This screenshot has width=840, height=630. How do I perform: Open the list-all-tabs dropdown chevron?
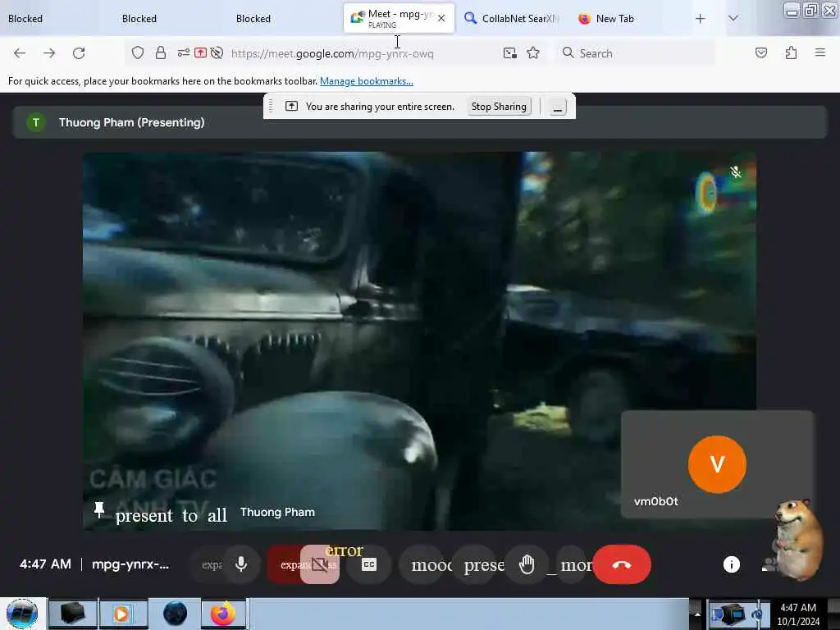(x=733, y=18)
